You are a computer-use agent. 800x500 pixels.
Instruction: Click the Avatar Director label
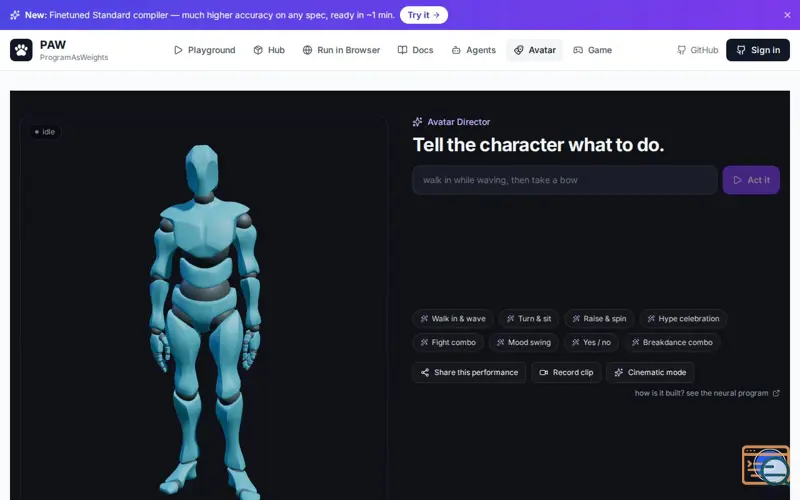coord(458,122)
